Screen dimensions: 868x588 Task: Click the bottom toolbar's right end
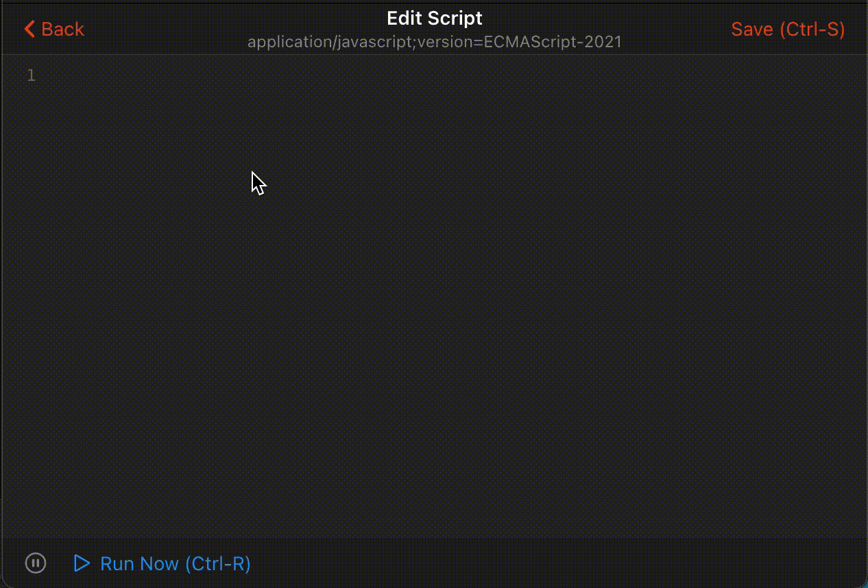[x=823, y=563]
